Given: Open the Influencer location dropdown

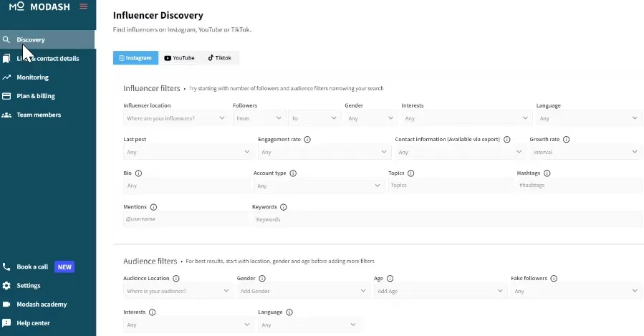Looking at the screenshot, I should tap(176, 118).
